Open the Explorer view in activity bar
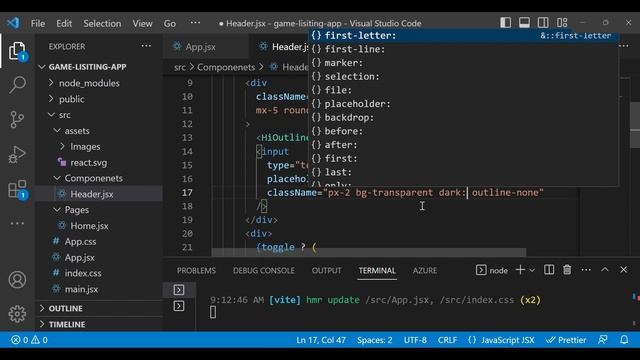 click(17, 51)
